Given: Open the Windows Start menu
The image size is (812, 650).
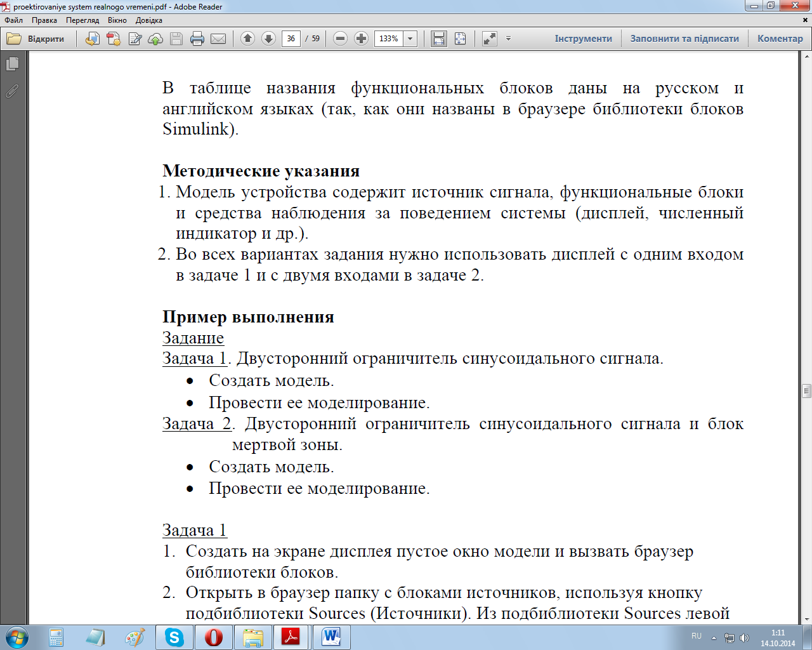Looking at the screenshot, I should (x=16, y=637).
